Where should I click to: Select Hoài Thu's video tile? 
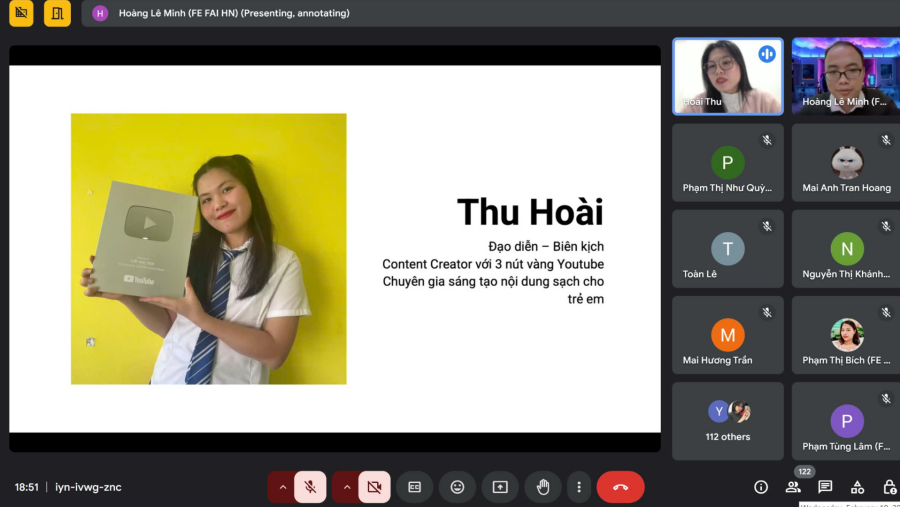[728, 76]
